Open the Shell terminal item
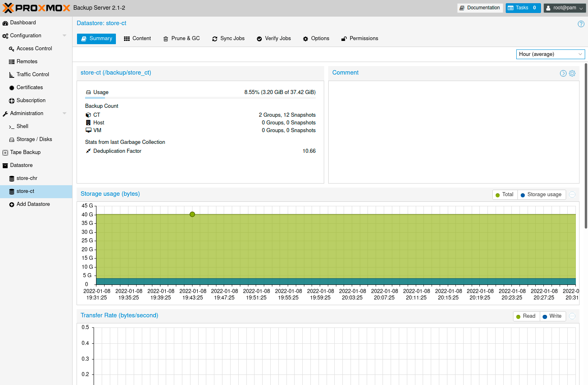588x385 pixels. pyautogui.click(x=22, y=126)
